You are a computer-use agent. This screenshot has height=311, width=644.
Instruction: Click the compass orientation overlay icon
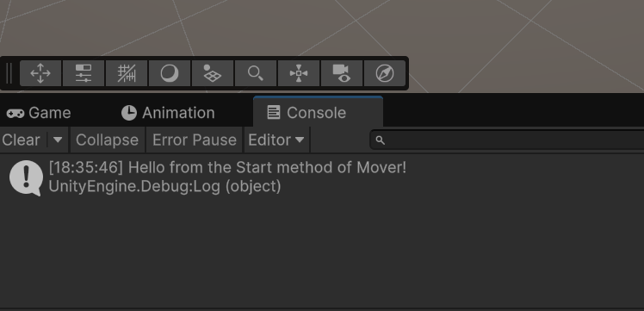click(385, 73)
